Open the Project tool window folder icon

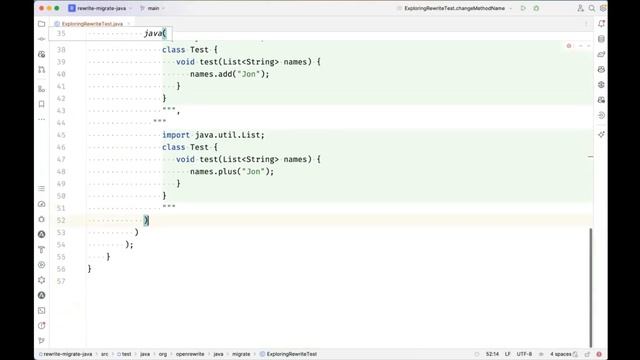point(42,24)
